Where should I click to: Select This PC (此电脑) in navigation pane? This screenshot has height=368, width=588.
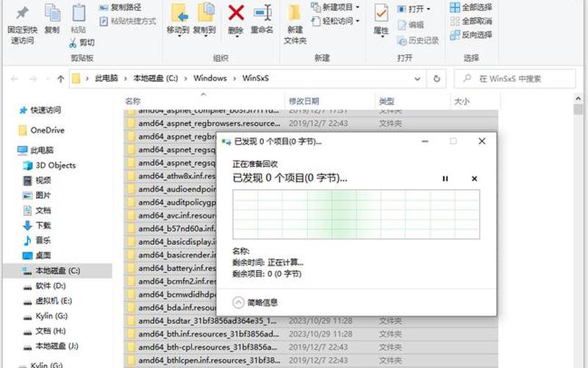coord(35,150)
